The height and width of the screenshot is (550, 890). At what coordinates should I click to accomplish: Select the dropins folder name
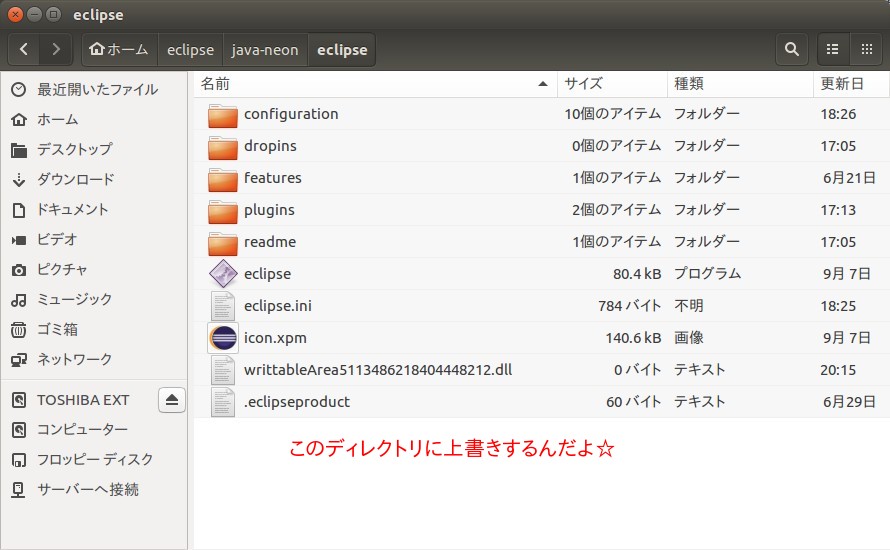click(270, 146)
